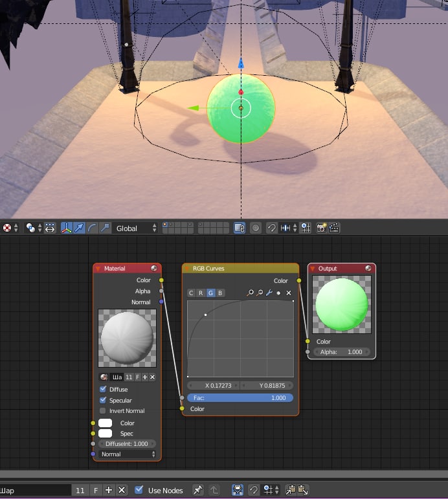Enable the scale manipulator icon
Image resolution: width=448 pixels, height=499 pixels.
click(104, 228)
